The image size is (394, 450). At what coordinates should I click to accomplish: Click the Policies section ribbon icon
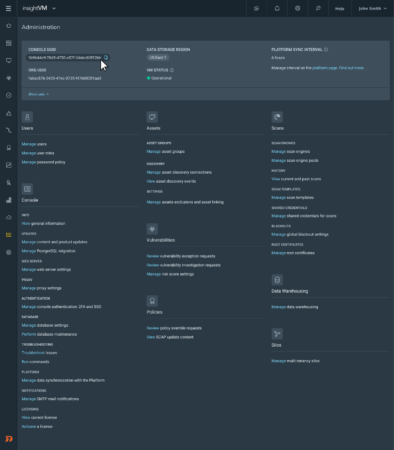[152, 301]
